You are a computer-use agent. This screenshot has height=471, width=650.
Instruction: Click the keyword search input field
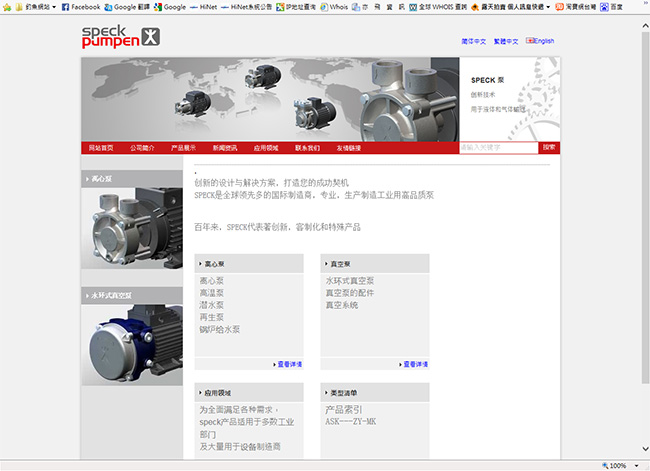tap(498, 147)
